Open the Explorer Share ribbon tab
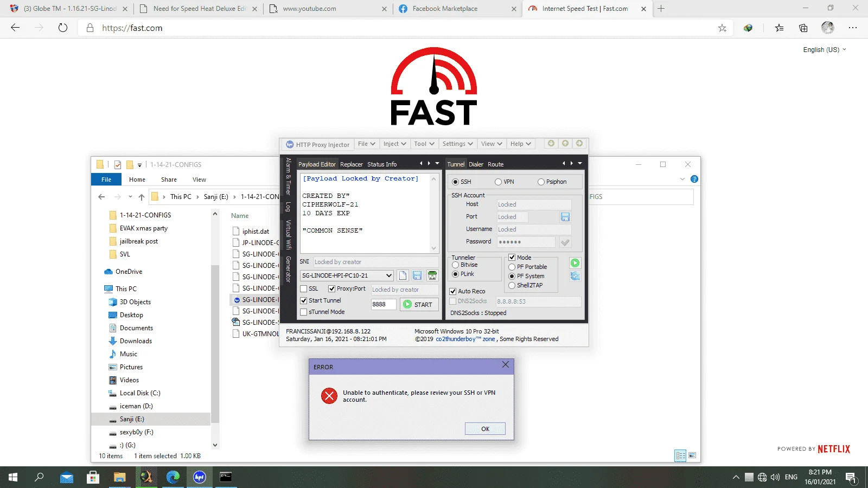Viewport: 868px width, 488px height. pyautogui.click(x=169, y=179)
